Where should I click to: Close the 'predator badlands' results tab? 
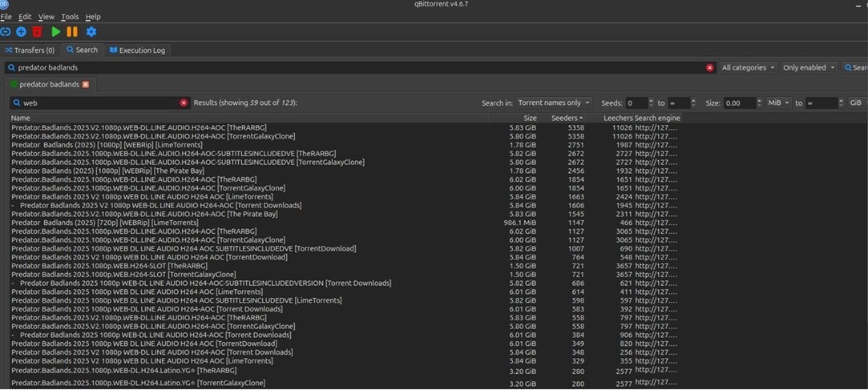pyautogui.click(x=86, y=84)
